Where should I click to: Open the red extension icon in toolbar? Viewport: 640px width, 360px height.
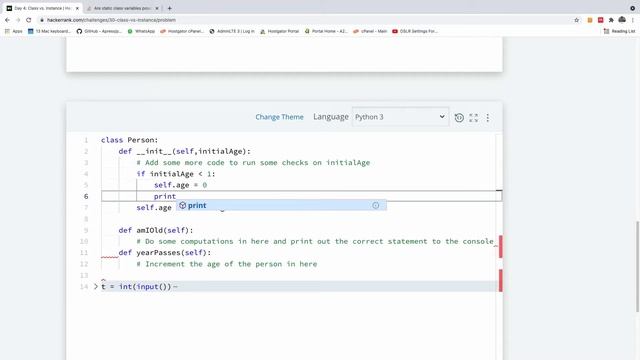600,20
